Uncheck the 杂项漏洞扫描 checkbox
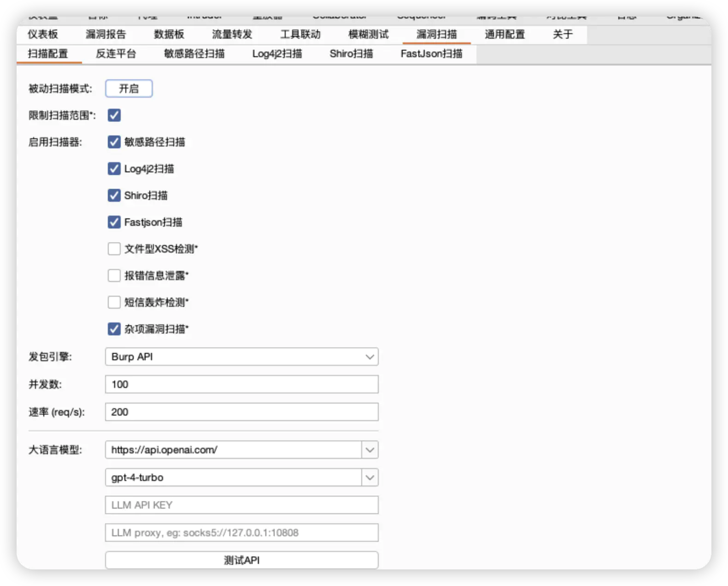 point(114,329)
